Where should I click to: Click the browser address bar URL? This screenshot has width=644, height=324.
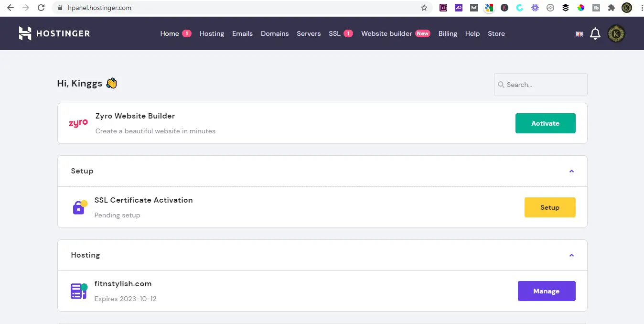pyautogui.click(x=100, y=8)
